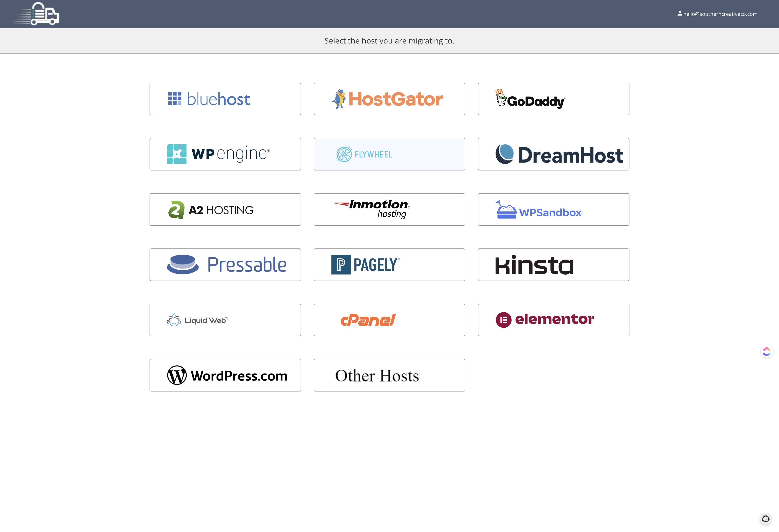Pick WordPress.com as the host
This screenshot has height=532, width=779.
coord(225,375)
